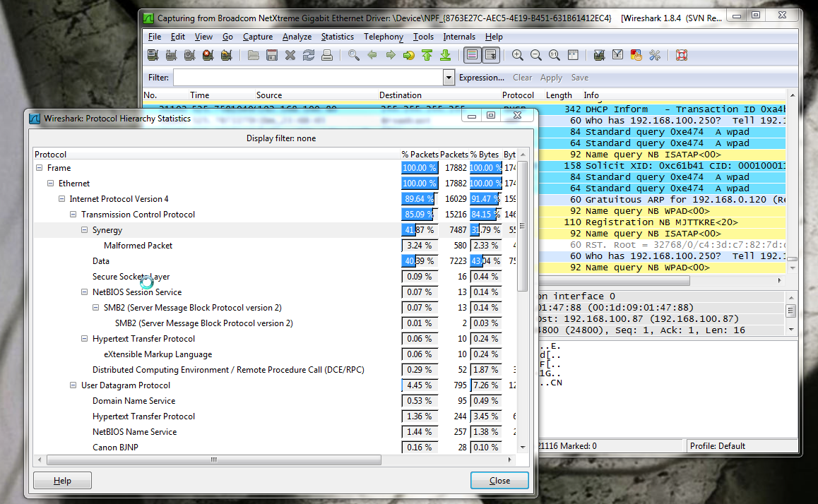
Task: Zoom out of packet text
Action: click(x=535, y=55)
